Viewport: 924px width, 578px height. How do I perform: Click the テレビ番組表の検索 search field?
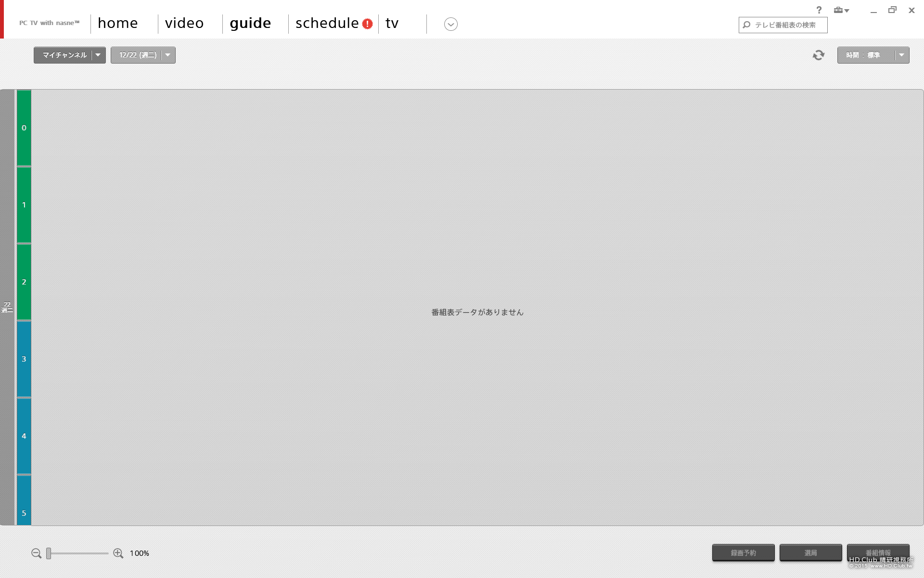(x=783, y=25)
